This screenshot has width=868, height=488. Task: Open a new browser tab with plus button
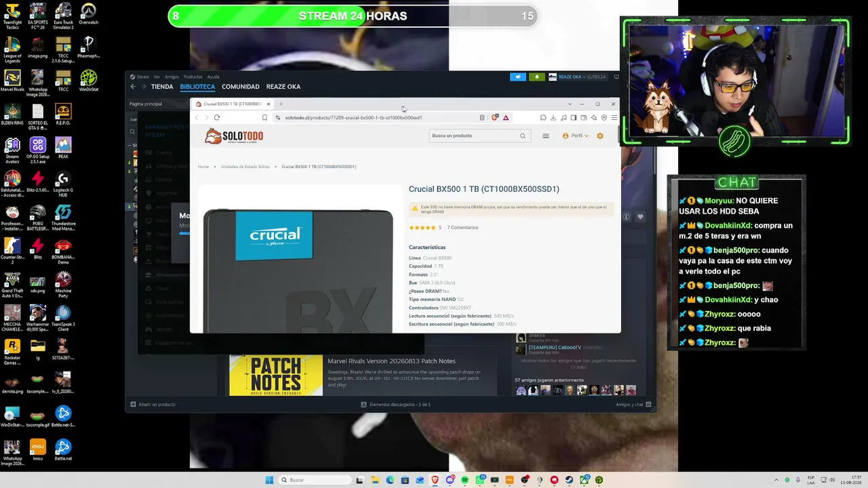pyautogui.click(x=281, y=104)
